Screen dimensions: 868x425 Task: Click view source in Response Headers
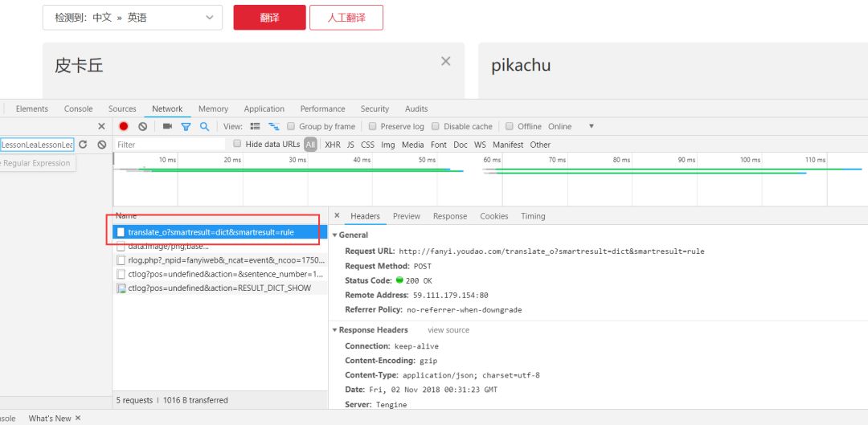point(448,330)
